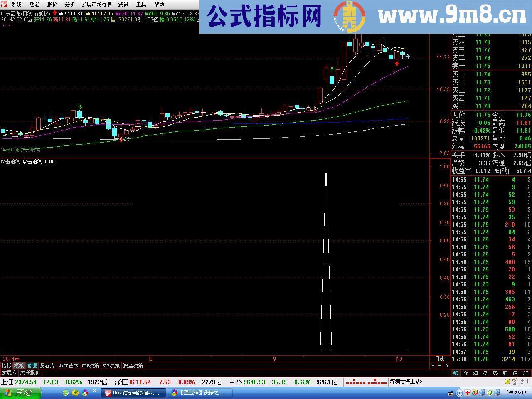The width and height of the screenshot is (532, 399).
Task: Click the TDX app logo icon in the menu bar
Action: (x=4, y=4)
